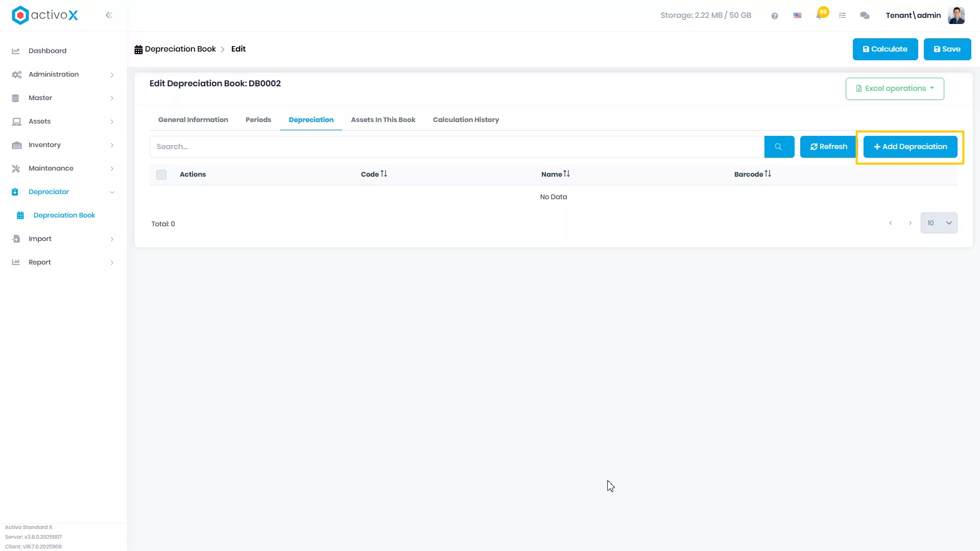The width and height of the screenshot is (980, 551).
Task: Open the chat bubbles icon
Action: [x=865, y=16]
